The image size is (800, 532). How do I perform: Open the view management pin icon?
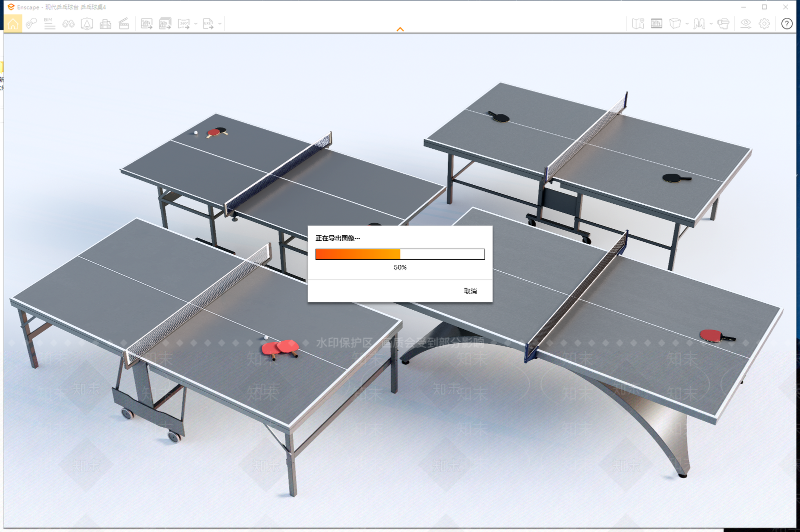(x=31, y=23)
